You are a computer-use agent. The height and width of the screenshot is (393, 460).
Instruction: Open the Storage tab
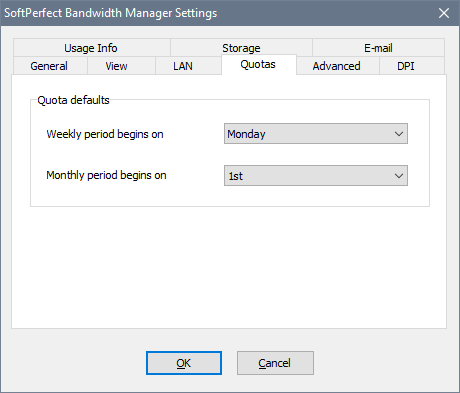pyautogui.click(x=241, y=48)
